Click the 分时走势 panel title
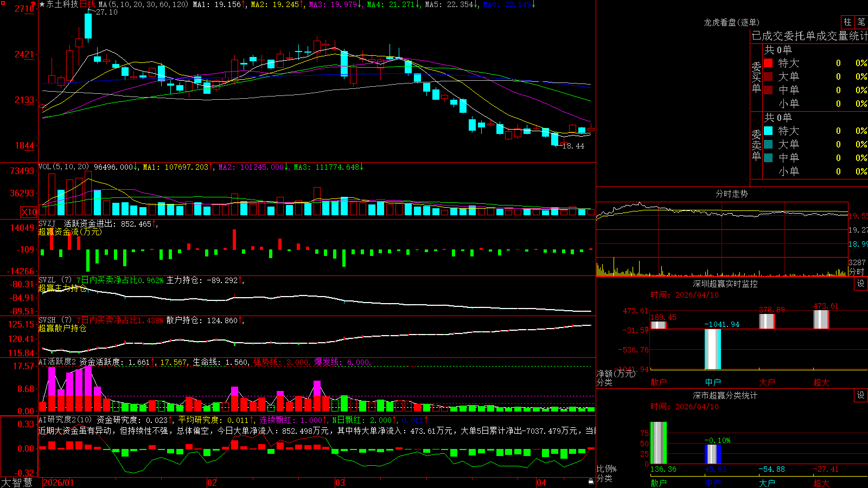The width and height of the screenshot is (868, 488). point(732,194)
